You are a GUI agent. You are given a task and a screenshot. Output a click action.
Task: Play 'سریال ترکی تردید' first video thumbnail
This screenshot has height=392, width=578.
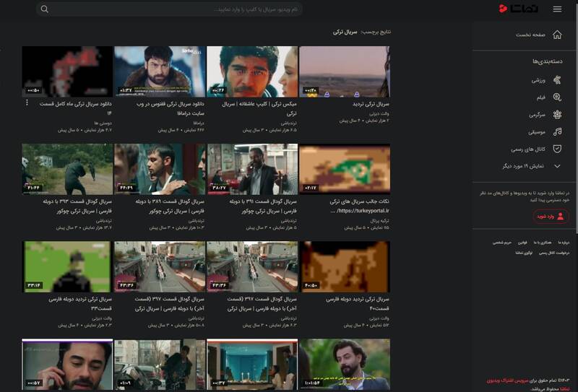pos(345,71)
